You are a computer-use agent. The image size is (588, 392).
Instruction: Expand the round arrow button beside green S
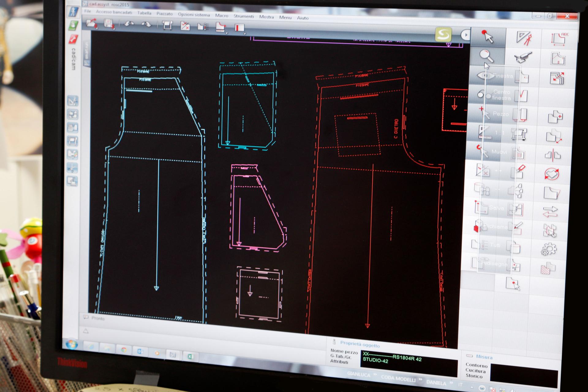(x=466, y=35)
